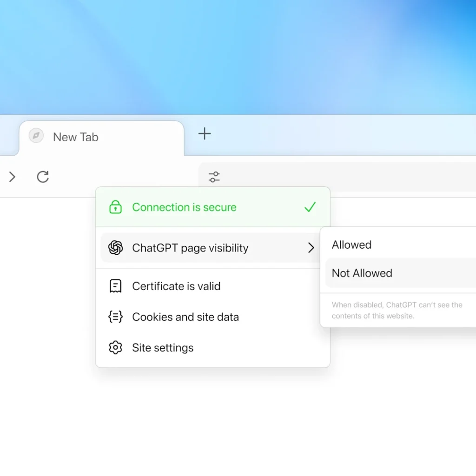Click the site controls sliders icon
476x476 pixels.
click(214, 177)
